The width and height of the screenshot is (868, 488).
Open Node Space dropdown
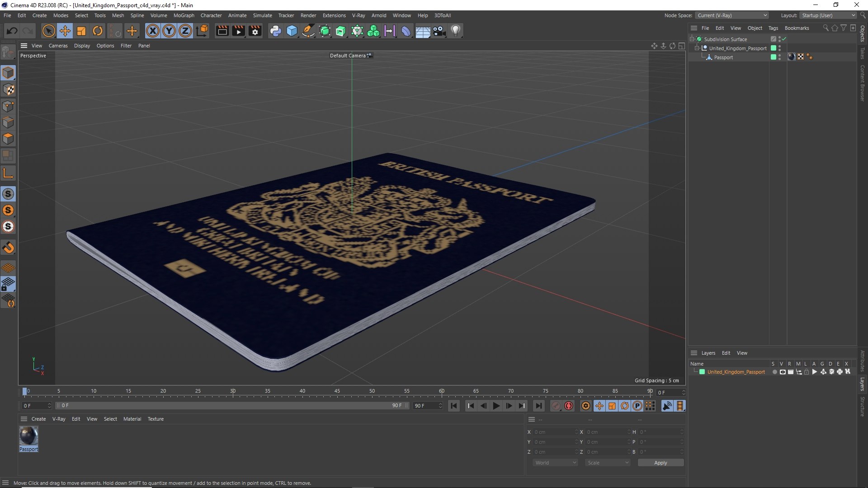coord(731,15)
